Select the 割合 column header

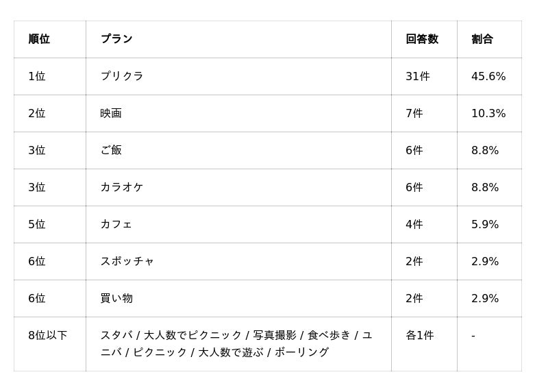(482, 39)
